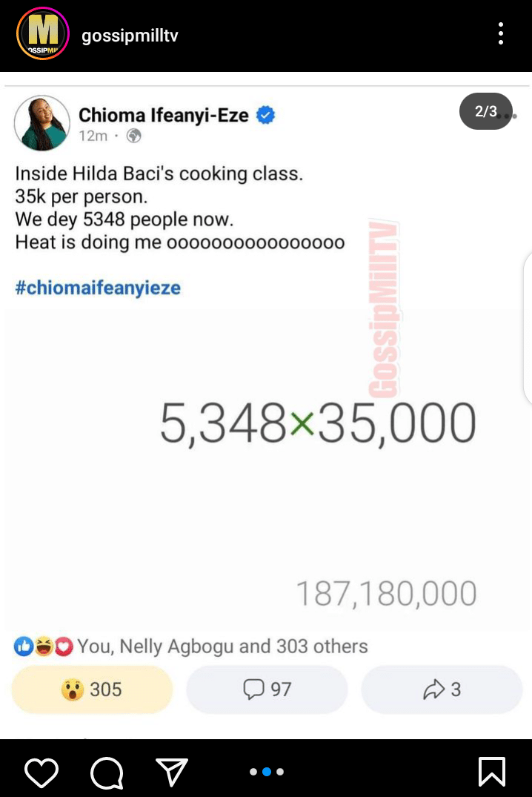Image resolution: width=532 pixels, height=797 pixels.
Task: Jump to the first carousel dot
Action: click(253, 772)
